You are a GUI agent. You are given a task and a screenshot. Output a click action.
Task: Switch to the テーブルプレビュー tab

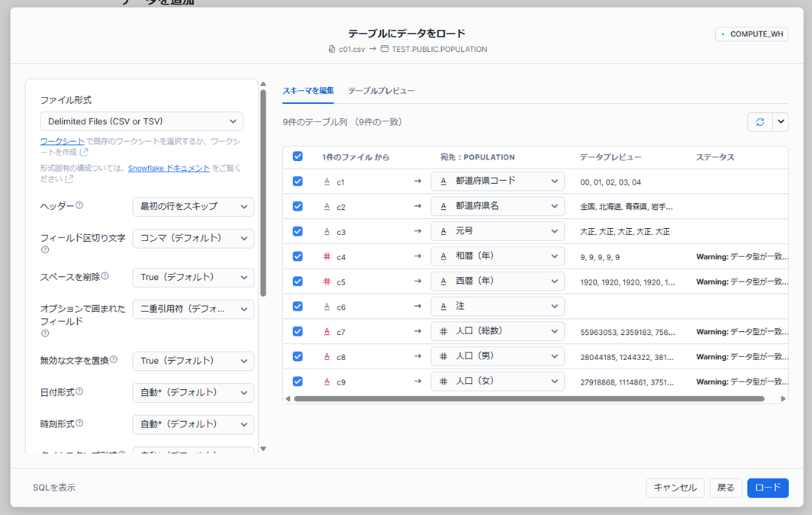(381, 91)
